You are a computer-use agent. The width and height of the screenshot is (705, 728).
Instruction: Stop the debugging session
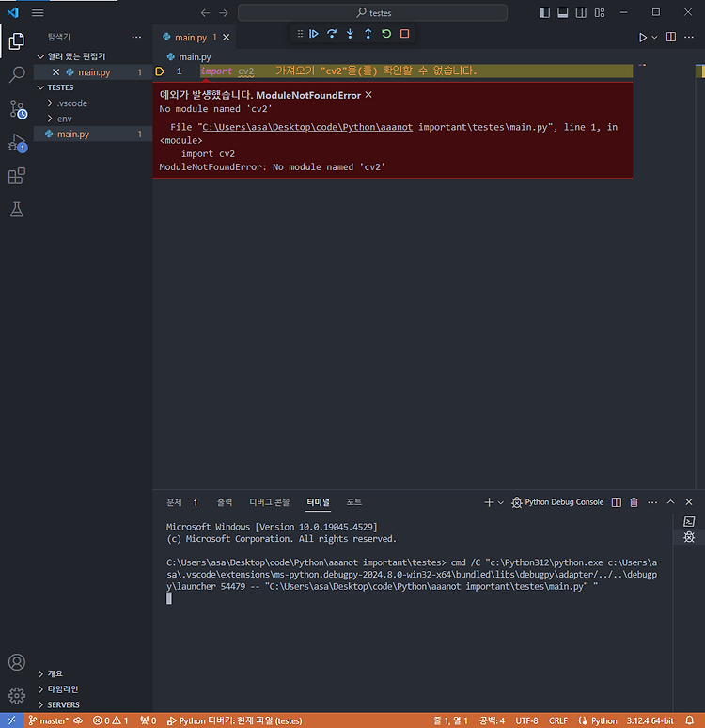[x=405, y=34]
